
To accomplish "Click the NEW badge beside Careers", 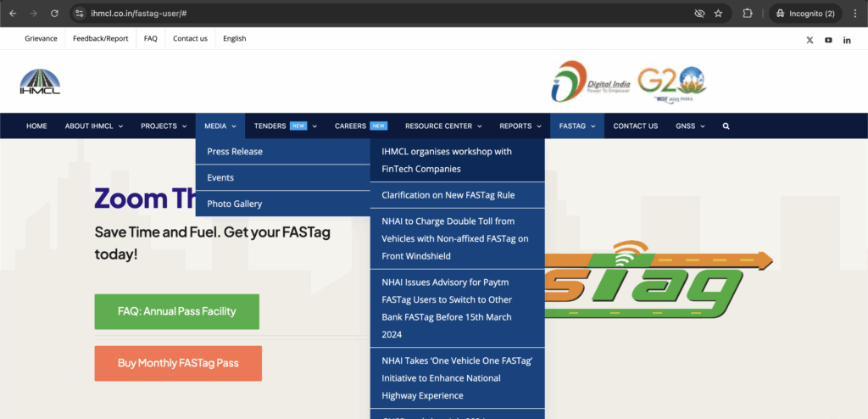I will 379,126.
